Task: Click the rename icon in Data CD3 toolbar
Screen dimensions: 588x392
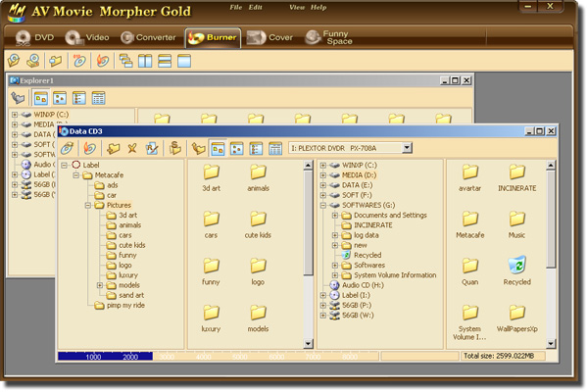Action: 152,148
